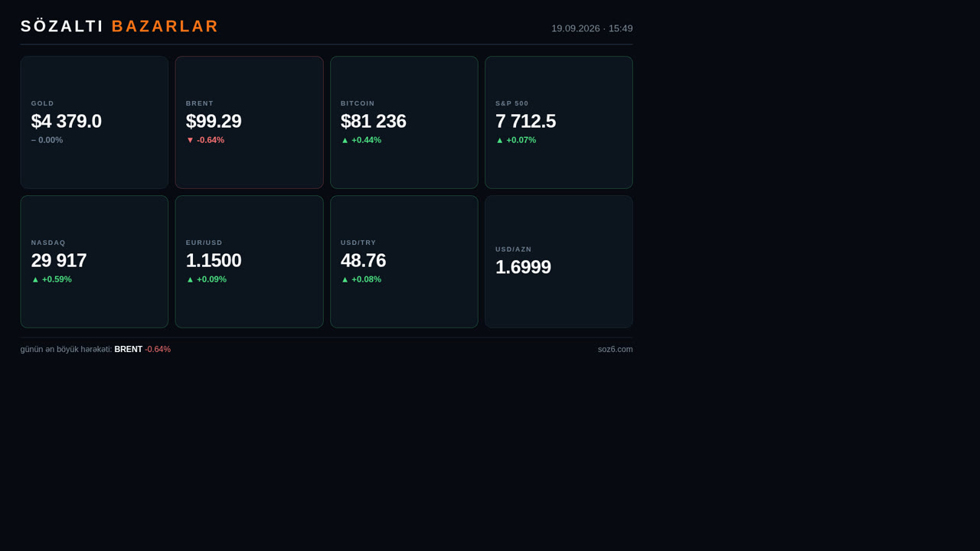The height and width of the screenshot is (551, 980).
Task: Click Brent's red down arrow -0.64% change
Action: pyautogui.click(x=205, y=140)
